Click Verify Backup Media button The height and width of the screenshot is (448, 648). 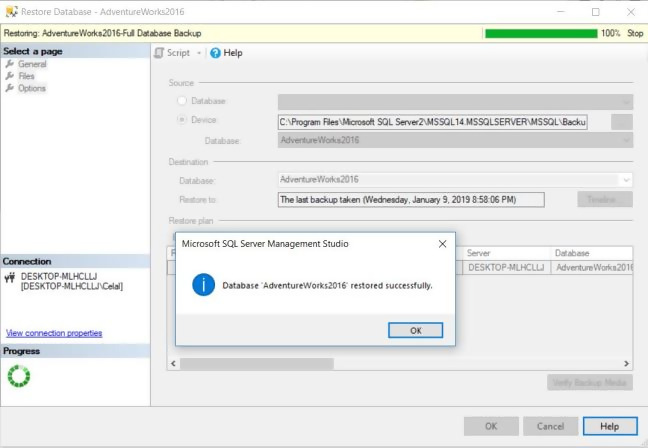[590, 383]
